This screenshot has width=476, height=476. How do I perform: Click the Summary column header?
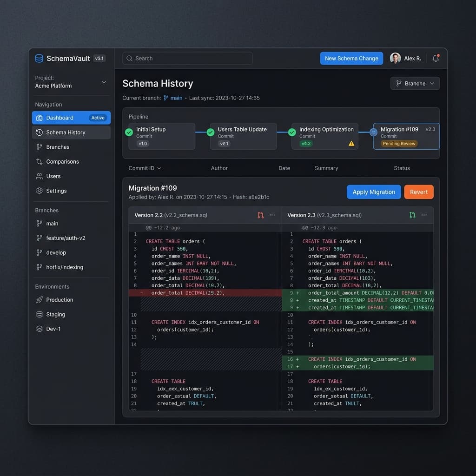326,168
